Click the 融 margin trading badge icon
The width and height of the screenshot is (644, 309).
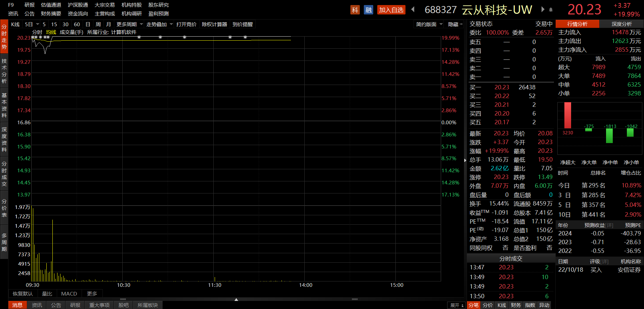pos(369,10)
